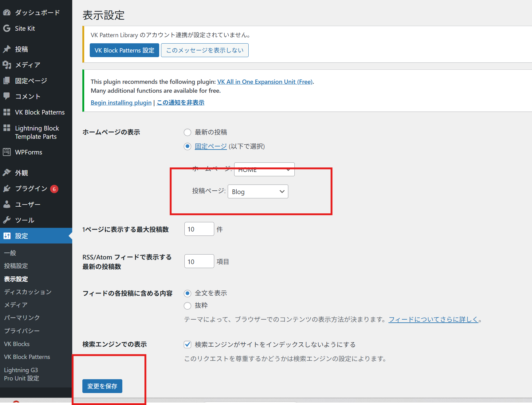Save changes with 変更を保存 button
Screen dimensions: 532x405
(x=102, y=386)
